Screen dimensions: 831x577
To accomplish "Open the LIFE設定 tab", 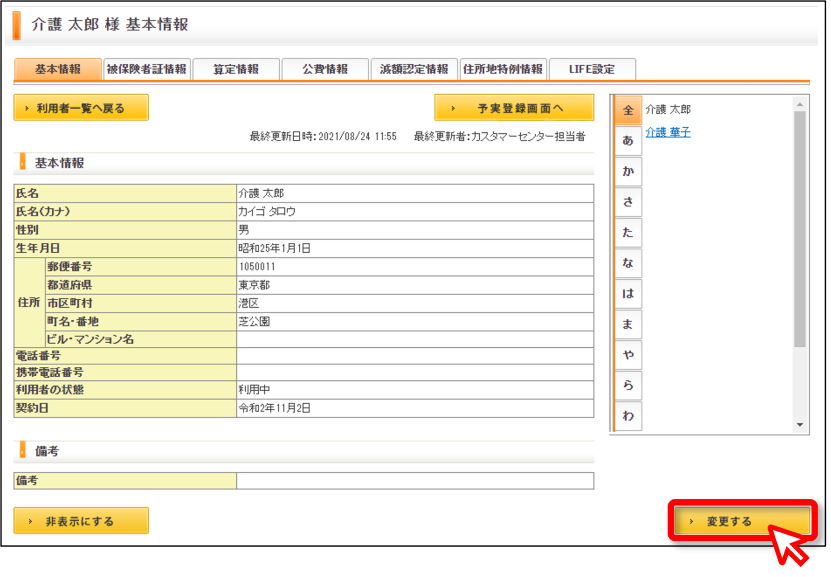I will click(592, 69).
